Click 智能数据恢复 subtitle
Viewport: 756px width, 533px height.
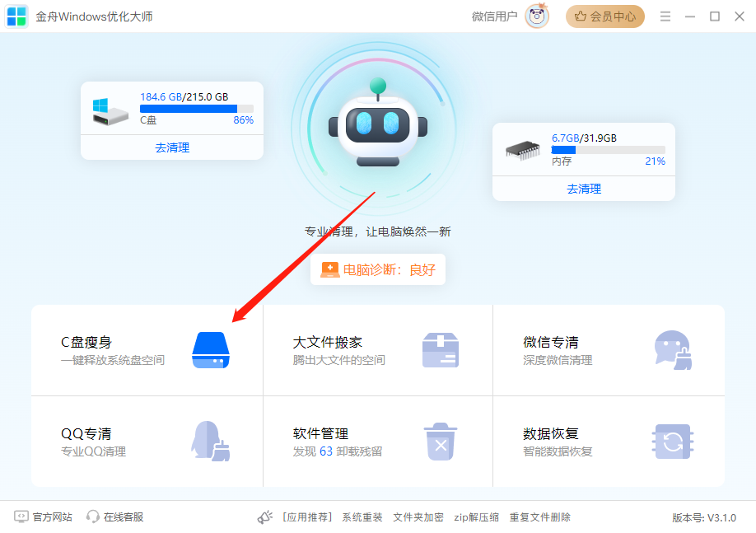click(x=558, y=451)
